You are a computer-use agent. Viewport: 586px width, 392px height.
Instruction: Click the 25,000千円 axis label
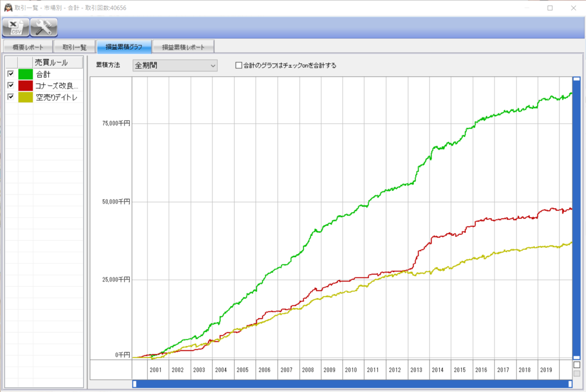(116, 280)
